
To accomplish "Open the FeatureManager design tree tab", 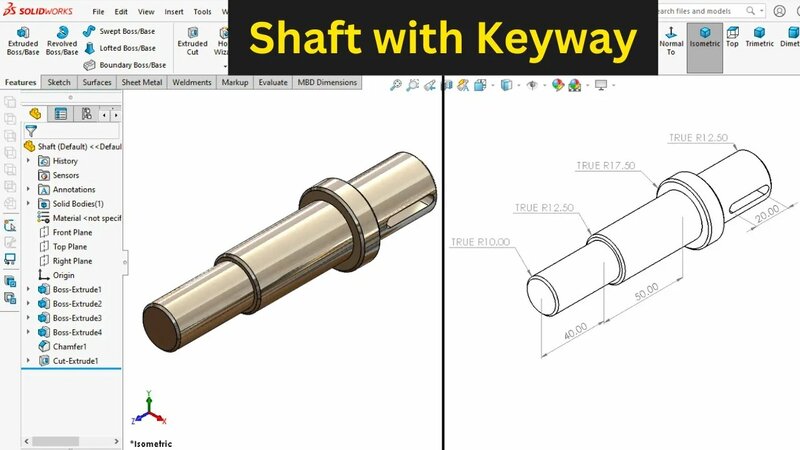I will pos(35,114).
